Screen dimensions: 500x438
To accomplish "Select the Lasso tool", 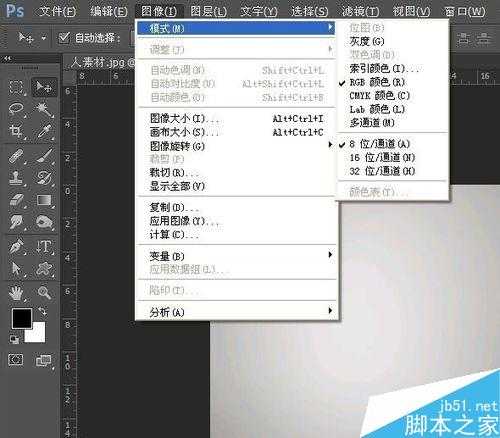I will [16, 109].
